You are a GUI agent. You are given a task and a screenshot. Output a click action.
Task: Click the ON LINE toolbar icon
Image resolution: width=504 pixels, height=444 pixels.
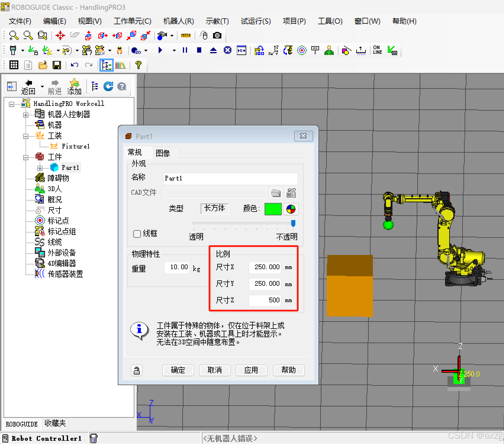click(x=377, y=50)
